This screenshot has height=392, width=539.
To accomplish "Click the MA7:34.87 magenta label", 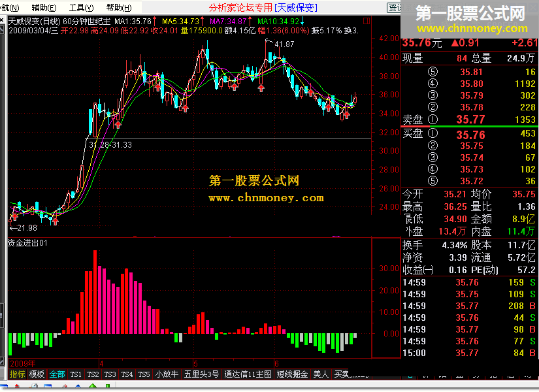I will [228, 22].
